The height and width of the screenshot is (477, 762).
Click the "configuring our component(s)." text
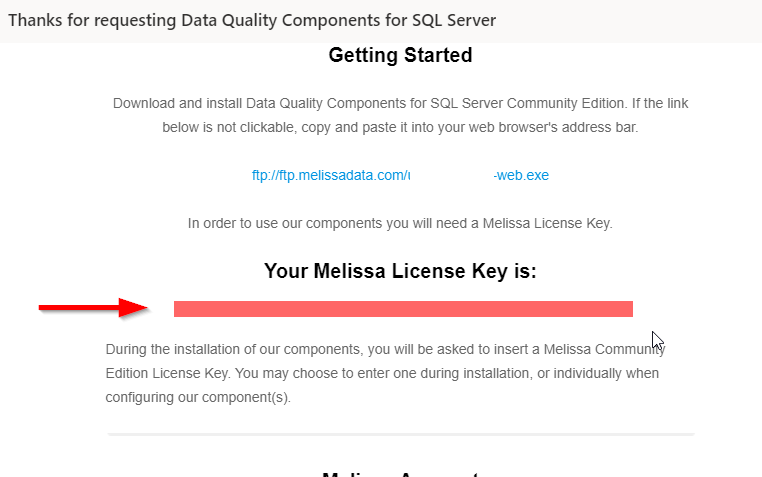point(197,397)
